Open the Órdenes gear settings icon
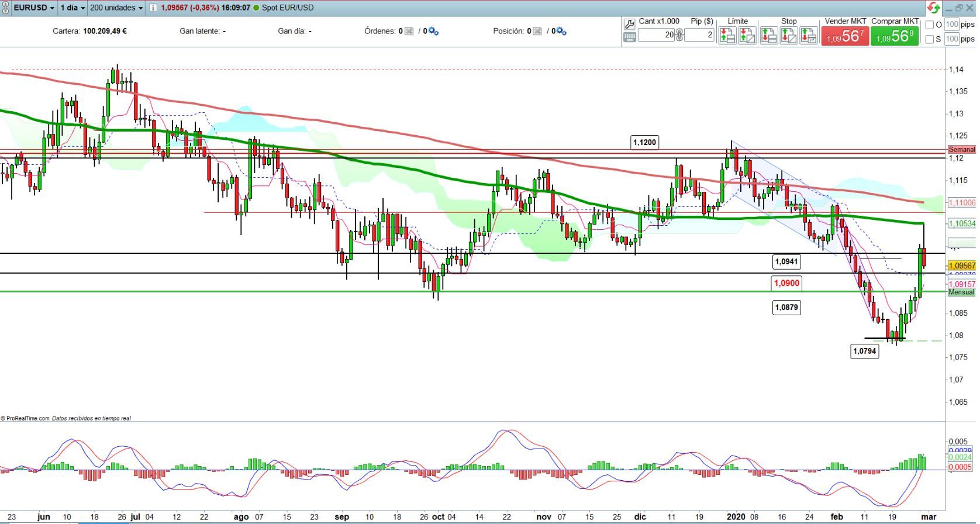980x524 pixels. (433, 31)
